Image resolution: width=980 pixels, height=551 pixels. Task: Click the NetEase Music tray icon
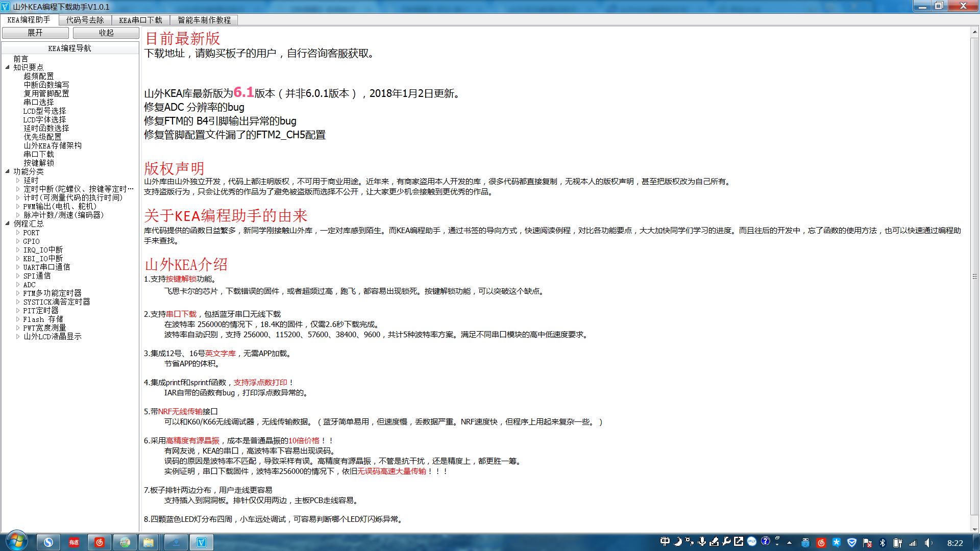821,543
